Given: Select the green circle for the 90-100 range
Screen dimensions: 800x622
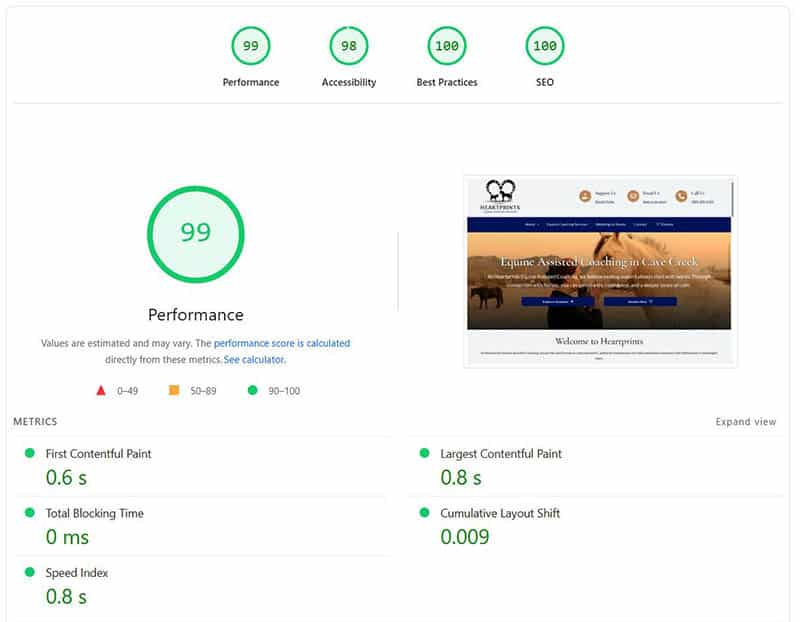Looking at the screenshot, I should 252,390.
